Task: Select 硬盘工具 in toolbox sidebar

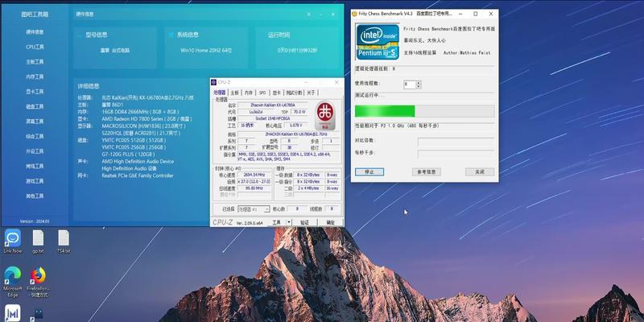Action: (35, 106)
